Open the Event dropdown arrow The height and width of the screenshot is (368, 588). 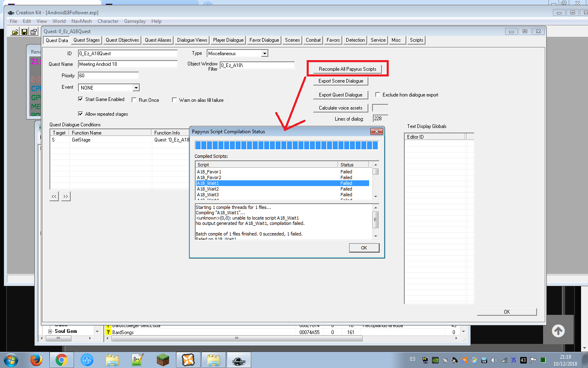coord(136,88)
